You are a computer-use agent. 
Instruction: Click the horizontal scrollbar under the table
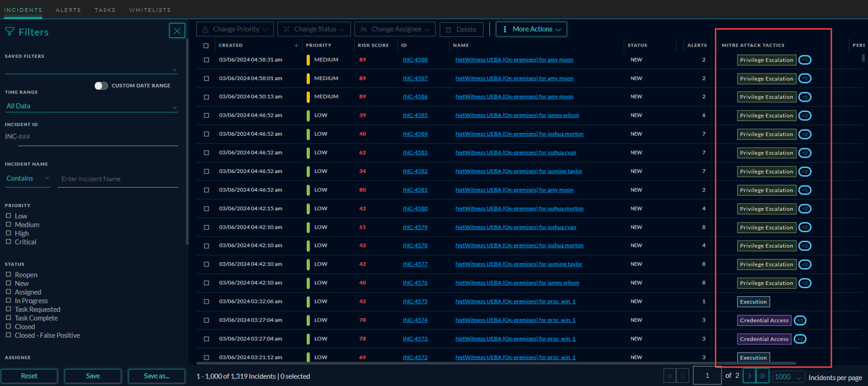(496, 363)
